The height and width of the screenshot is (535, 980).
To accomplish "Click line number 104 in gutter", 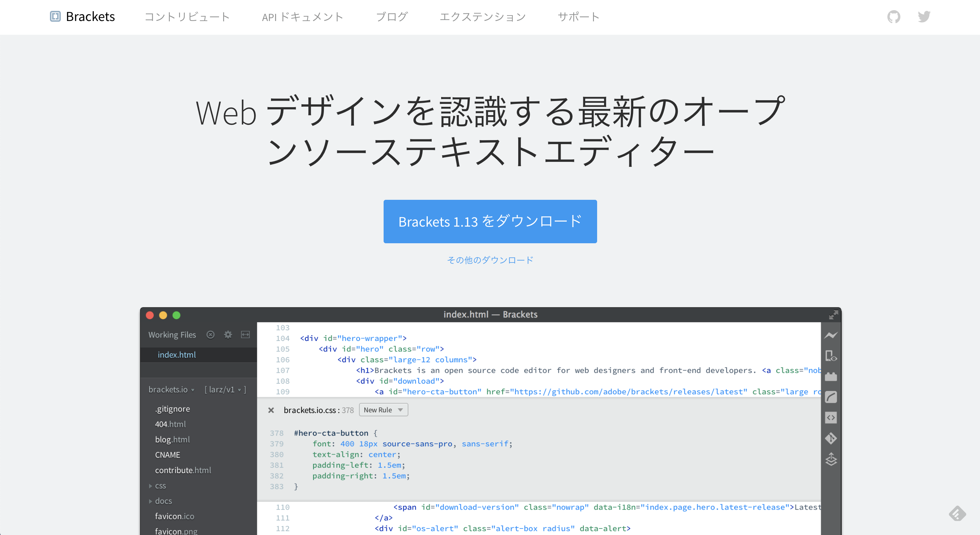I will tap(283, 338).
